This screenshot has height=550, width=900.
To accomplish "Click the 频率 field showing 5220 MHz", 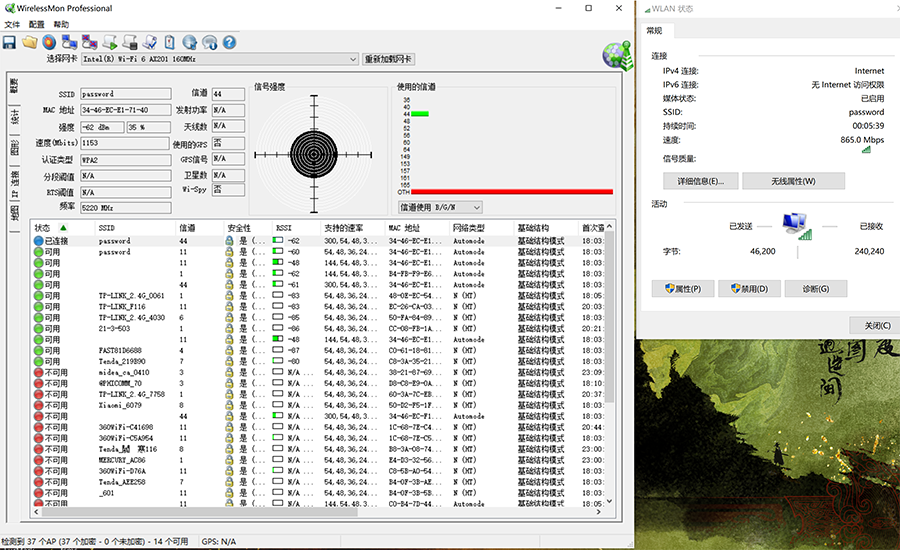I will (x=126, y=208).
